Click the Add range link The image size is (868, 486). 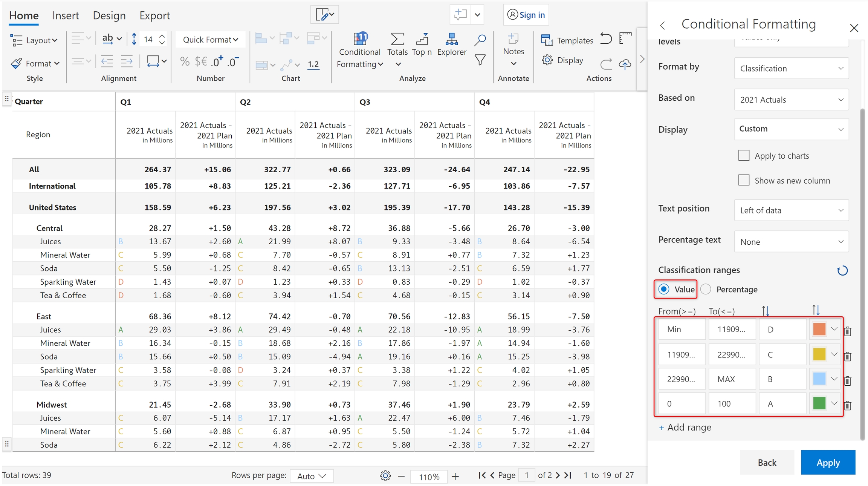[x=685, y=428]
